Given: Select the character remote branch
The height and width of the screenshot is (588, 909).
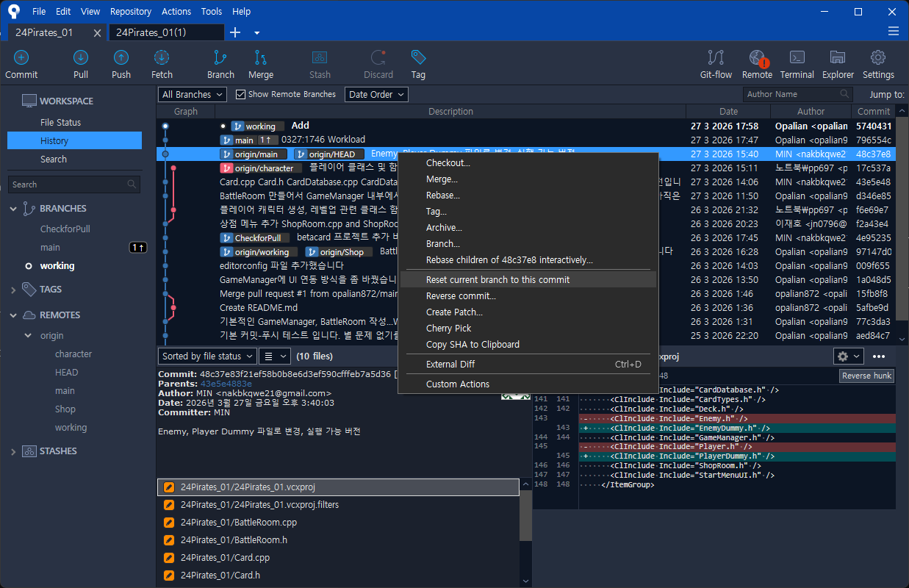Looking at the screenshot, I should pyautogui.click(x=73, y=354).
